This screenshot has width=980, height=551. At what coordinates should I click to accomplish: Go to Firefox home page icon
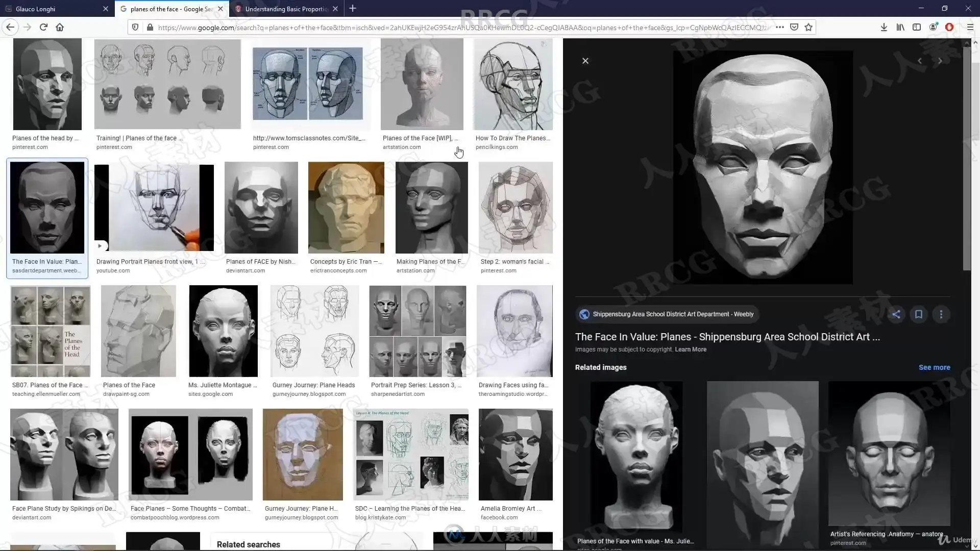pos(60,27)
